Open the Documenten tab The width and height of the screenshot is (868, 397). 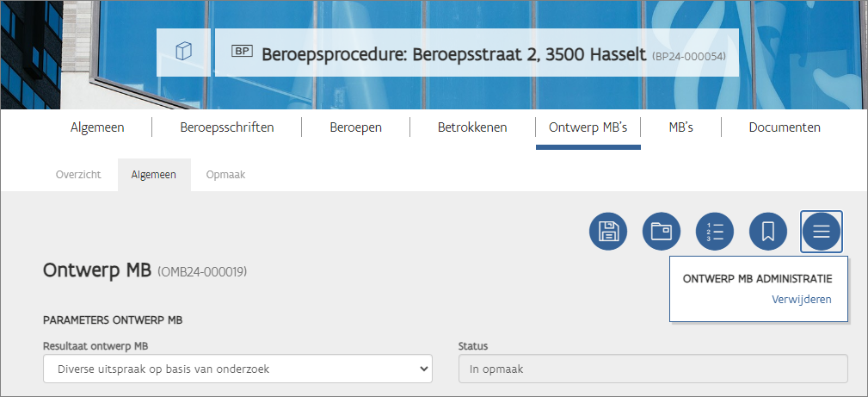(x=785, y=127)
